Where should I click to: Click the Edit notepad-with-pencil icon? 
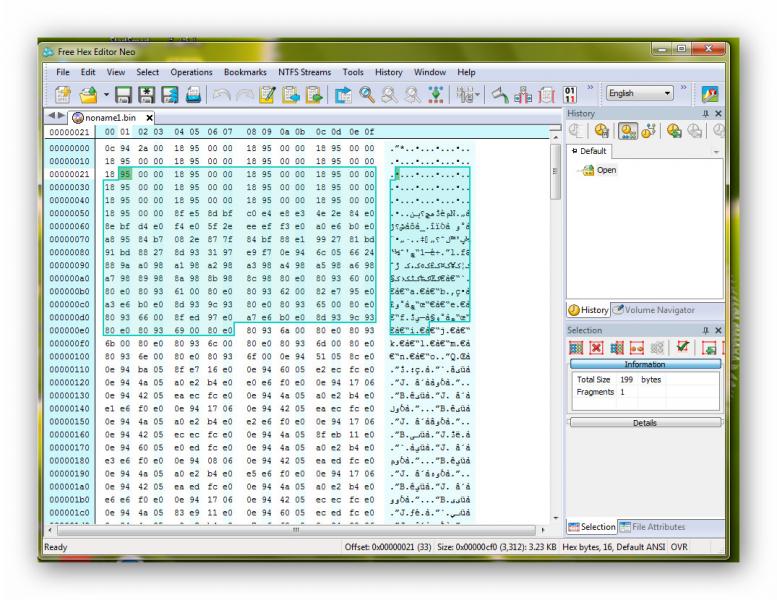[267, 94]
